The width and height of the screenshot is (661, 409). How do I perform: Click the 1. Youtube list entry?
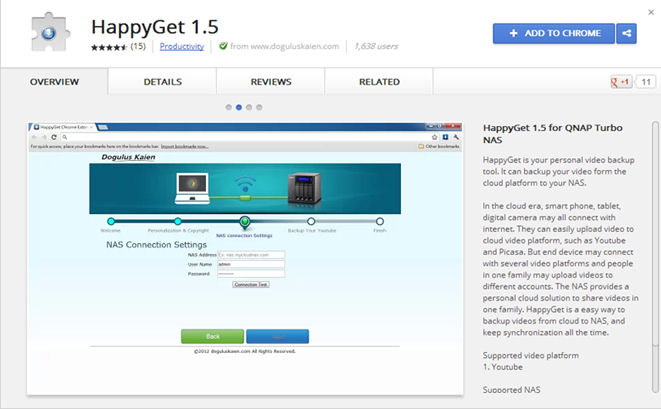[x=502, y=367]
